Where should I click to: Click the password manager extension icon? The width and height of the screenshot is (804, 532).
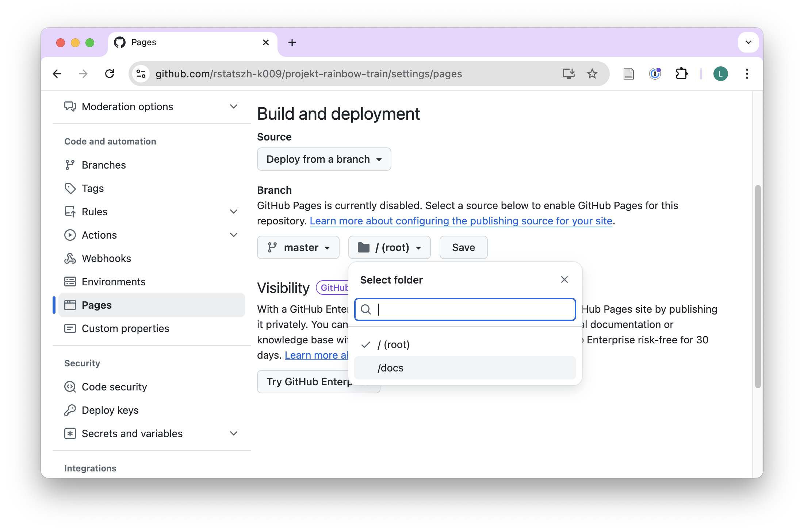655,74
